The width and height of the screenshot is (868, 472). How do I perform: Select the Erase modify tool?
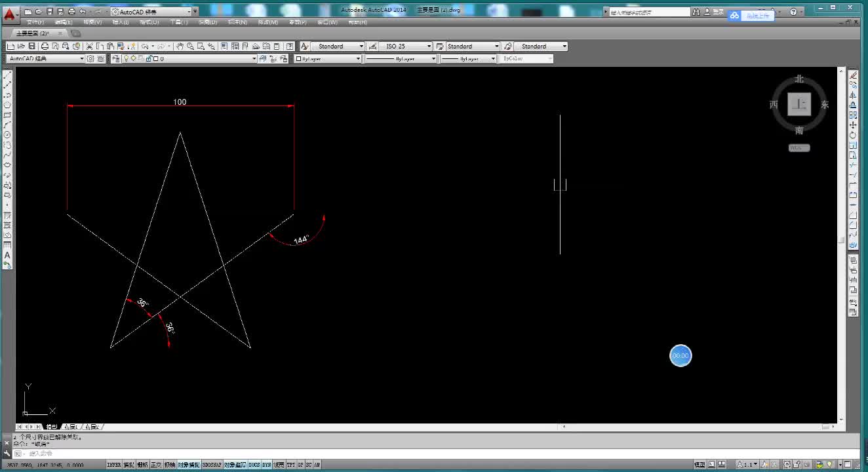853,75
